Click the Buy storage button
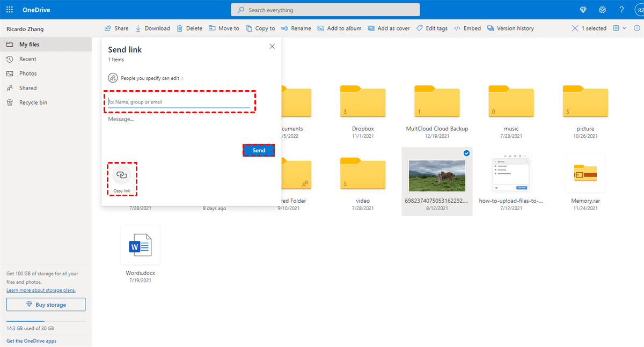The height and width of the screenshot is (347, 644). coord(46,305)
